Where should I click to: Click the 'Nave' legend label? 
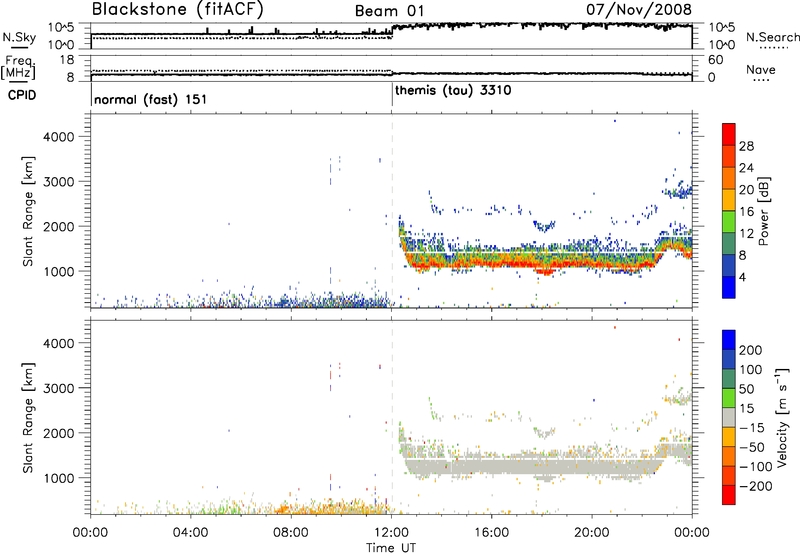[x=761, y=69]
